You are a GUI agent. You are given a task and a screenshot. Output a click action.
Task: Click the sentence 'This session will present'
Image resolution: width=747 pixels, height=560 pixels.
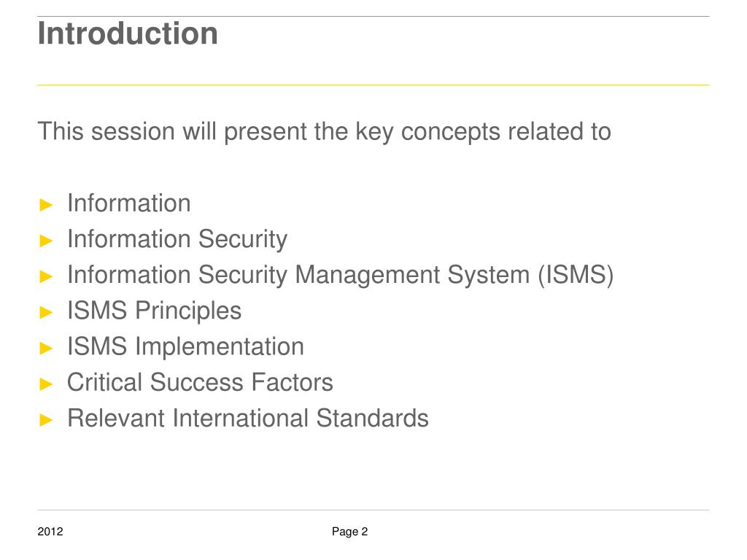pos(324,132)
